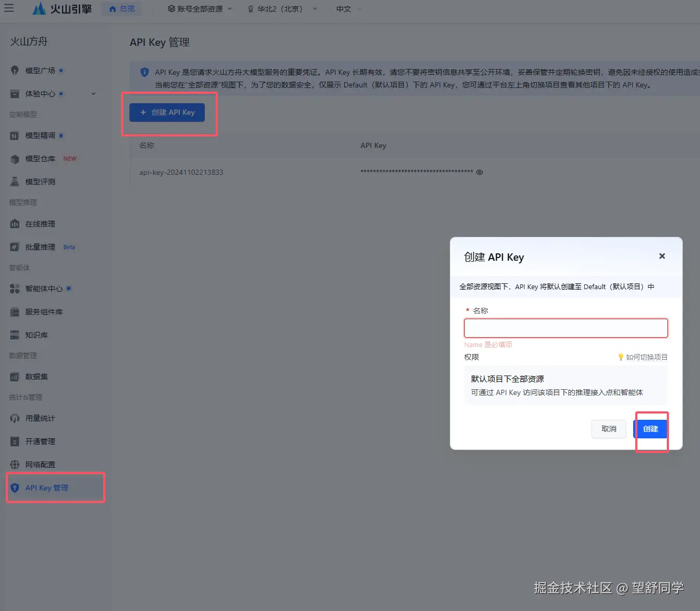Click 取消 to cancel the dialog
The image size is (700, 611).
click(x=609, y=429)
